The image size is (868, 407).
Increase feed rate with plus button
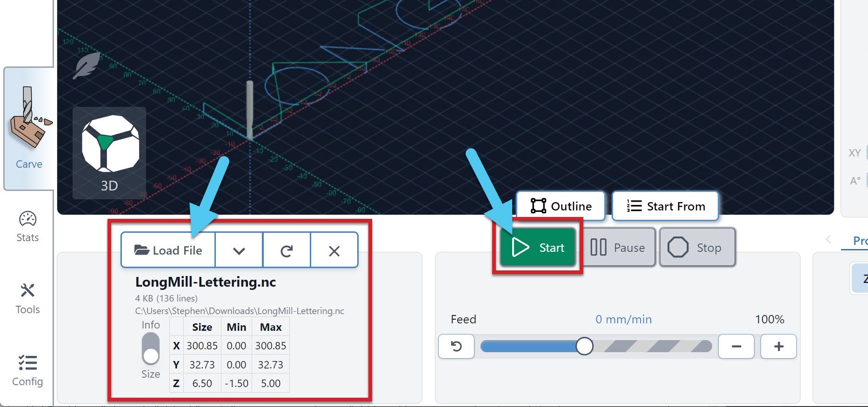pyautogui.click(x=778, y=347)
